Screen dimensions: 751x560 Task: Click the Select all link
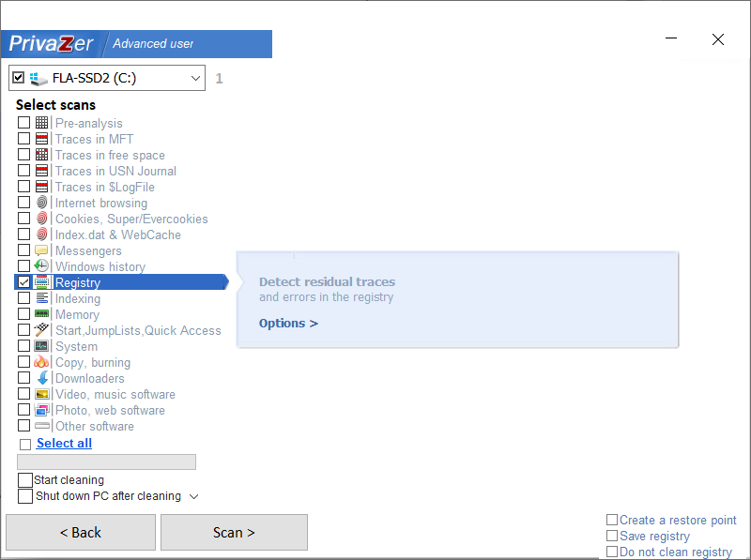64,443
